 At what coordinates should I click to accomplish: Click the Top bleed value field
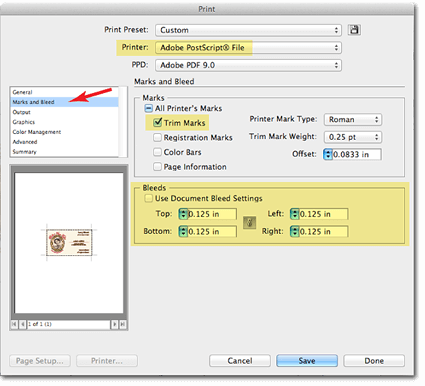click(212, 214)
